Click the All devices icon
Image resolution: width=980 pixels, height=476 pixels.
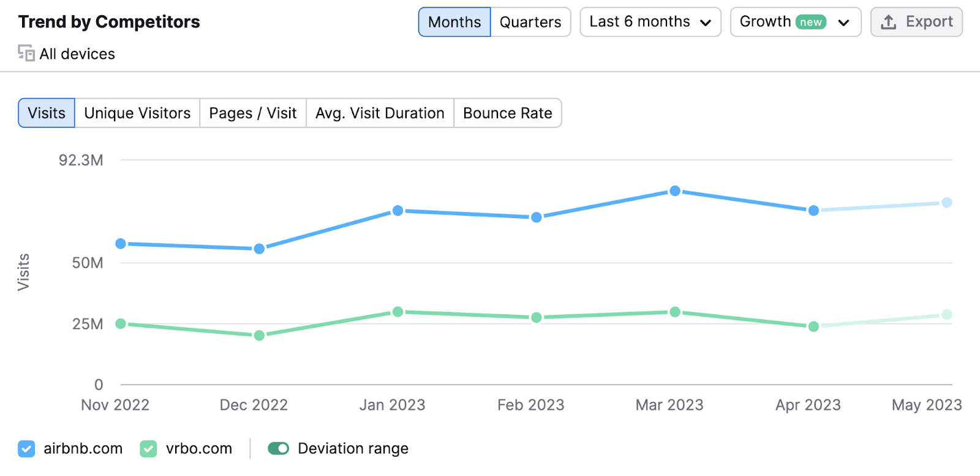pos(26,53)
